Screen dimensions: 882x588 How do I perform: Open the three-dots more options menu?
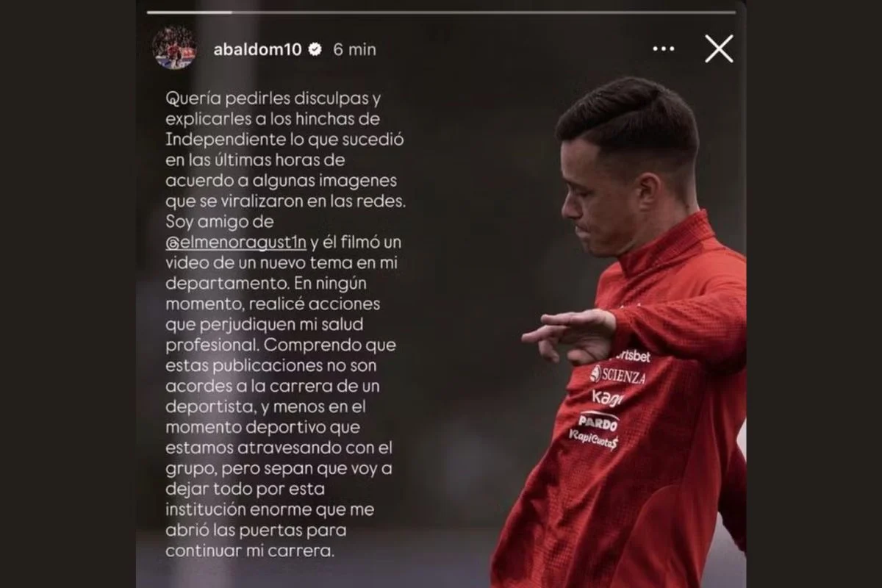point(663,49)
